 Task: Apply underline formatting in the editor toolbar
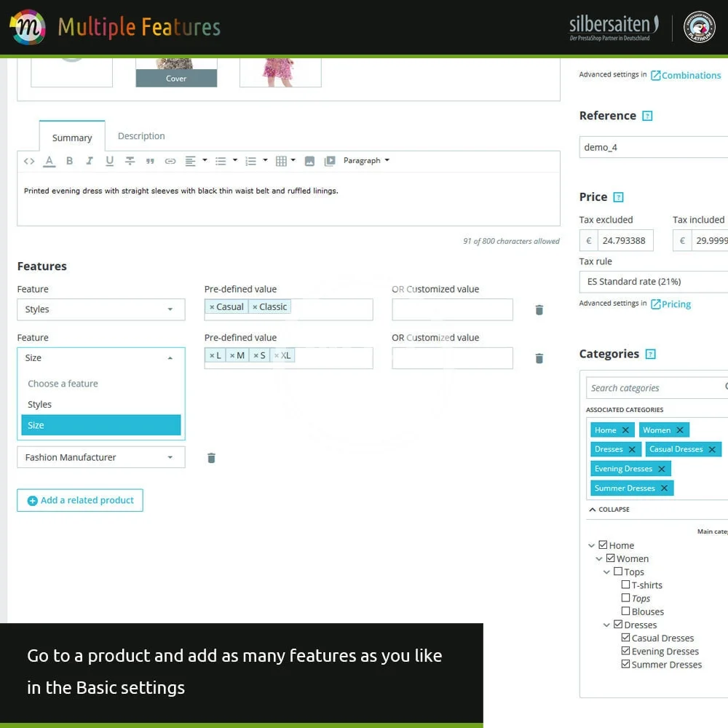109,161
